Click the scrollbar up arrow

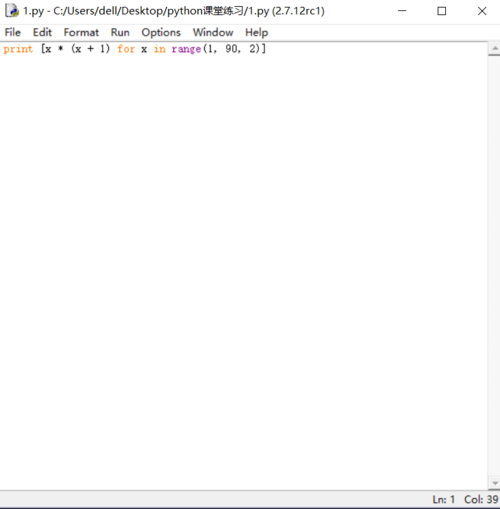click(x=494, y=49)
